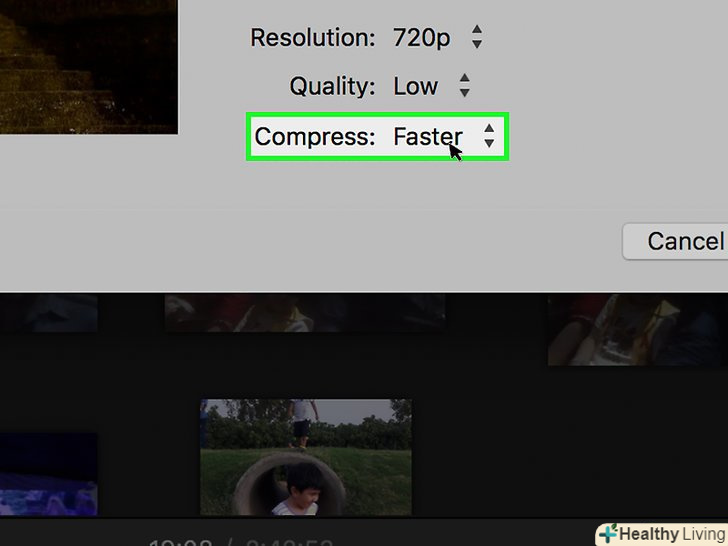
Task: Click the Compress label text
Action: tap(314, 136)
